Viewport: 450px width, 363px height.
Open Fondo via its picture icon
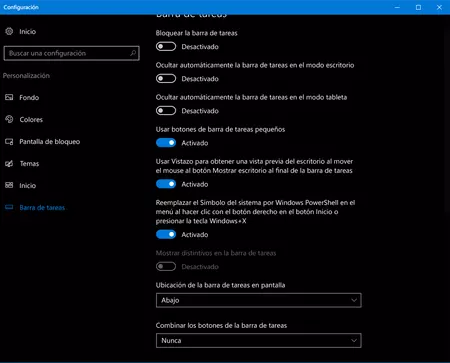tap(9, 97)
